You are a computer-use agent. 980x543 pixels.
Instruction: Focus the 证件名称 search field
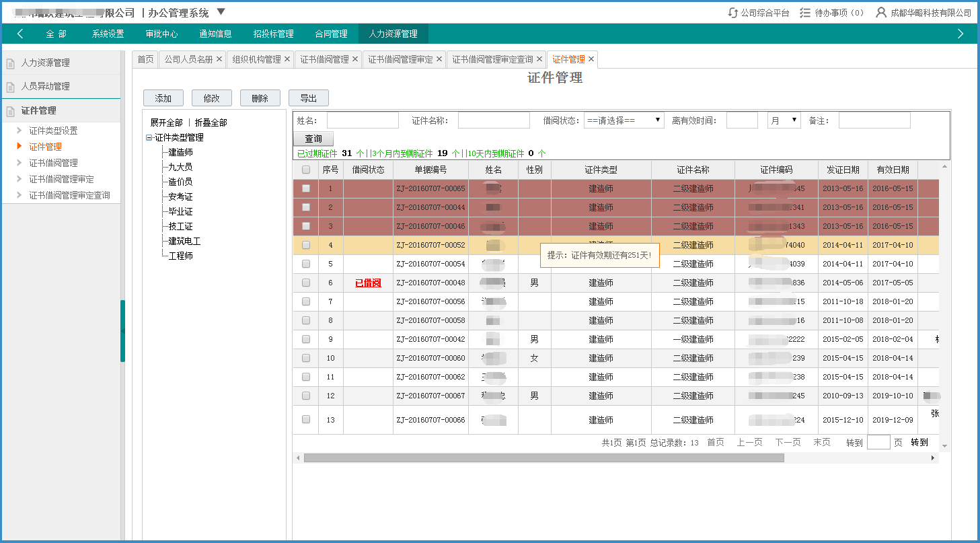[494, 120]
